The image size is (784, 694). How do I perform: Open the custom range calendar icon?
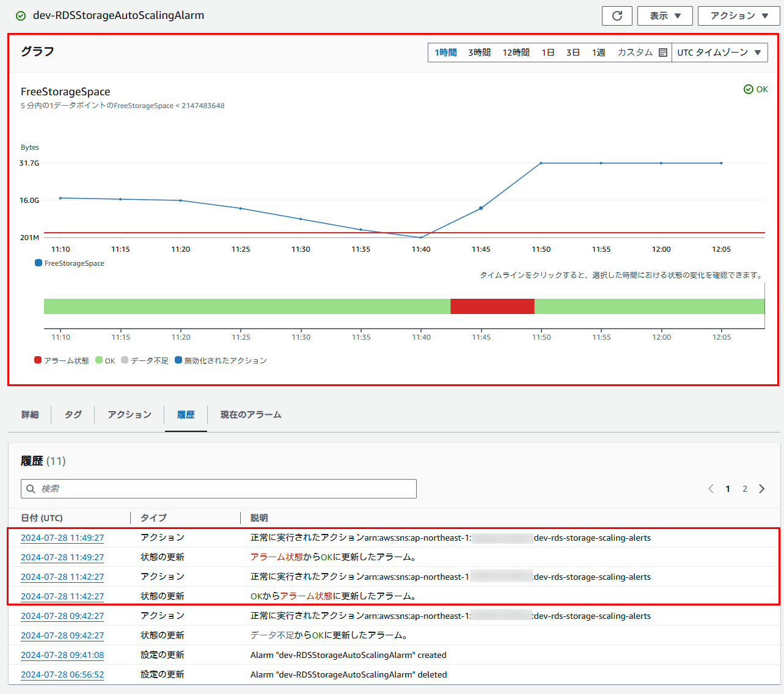[x=663, y=53]
